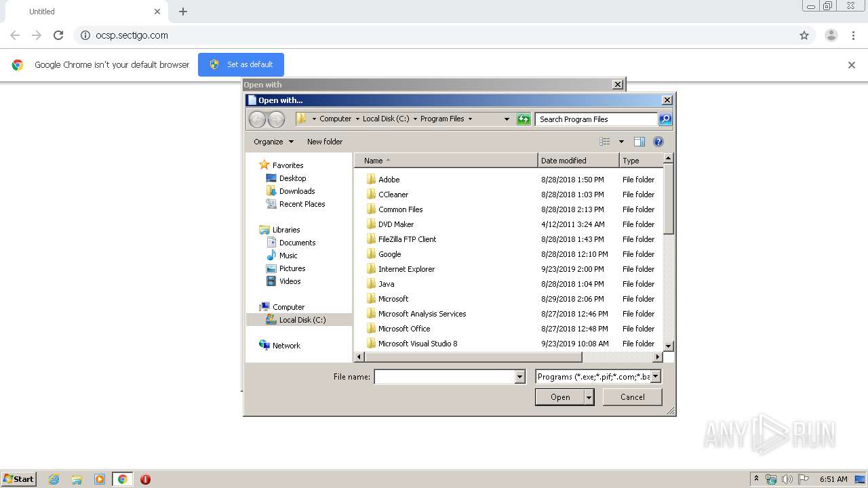Select the Internet Explorer folder
This screenshot has height=488, width=868.
[x=406, y=269]
